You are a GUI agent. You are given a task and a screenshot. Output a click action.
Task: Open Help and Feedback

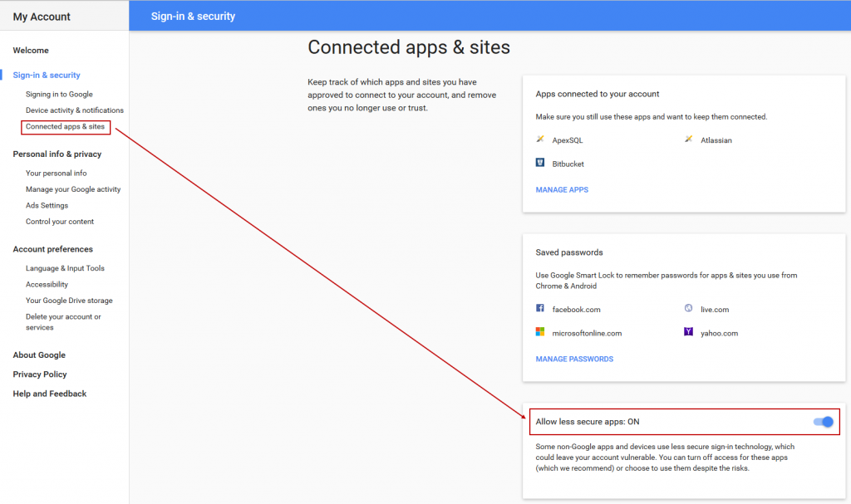point(49,394)
